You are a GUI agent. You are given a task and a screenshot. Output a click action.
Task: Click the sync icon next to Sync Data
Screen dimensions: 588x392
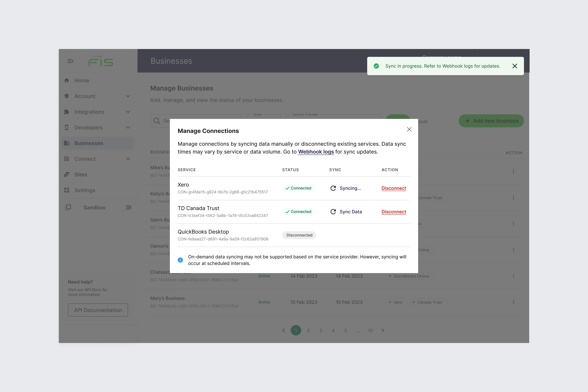click(x=333, y=212)
